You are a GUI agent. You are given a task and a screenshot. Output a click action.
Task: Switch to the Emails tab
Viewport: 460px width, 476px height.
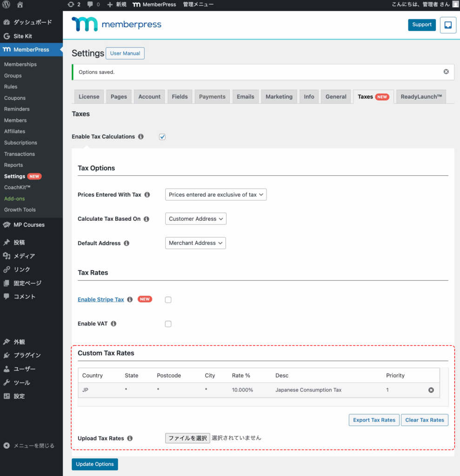point(246,97)
